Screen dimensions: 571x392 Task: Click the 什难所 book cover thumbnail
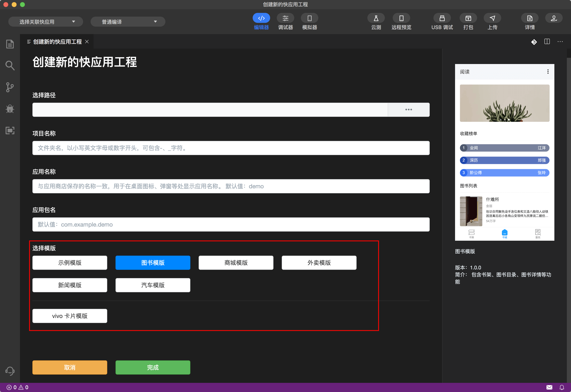471,211
